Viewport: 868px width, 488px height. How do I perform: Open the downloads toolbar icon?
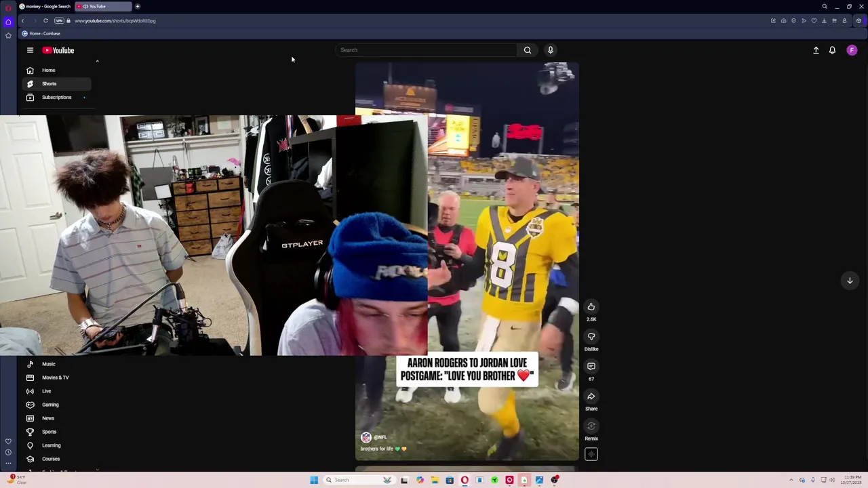pyautogui.click(x=824, y=20)
